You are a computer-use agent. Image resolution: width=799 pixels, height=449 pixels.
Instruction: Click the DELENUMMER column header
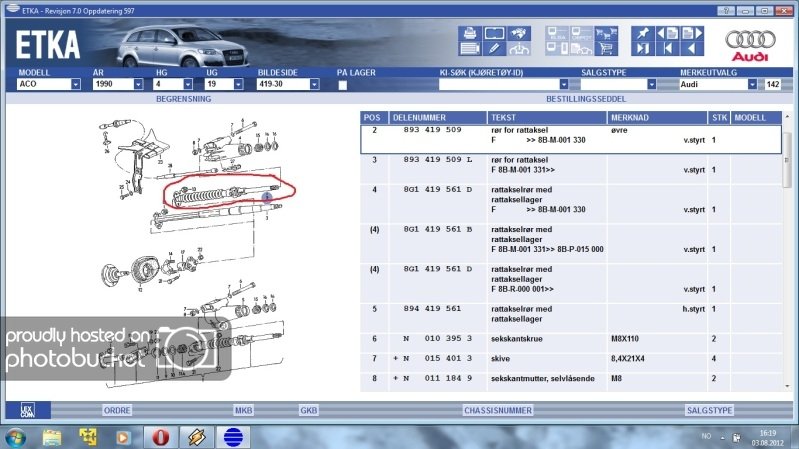[436, 117]
